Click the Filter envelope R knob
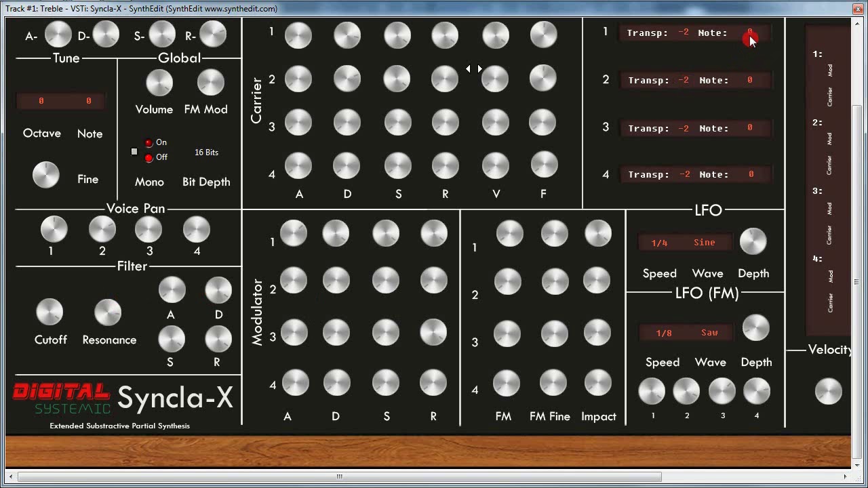The image size is (868, 488). point(218,338)
